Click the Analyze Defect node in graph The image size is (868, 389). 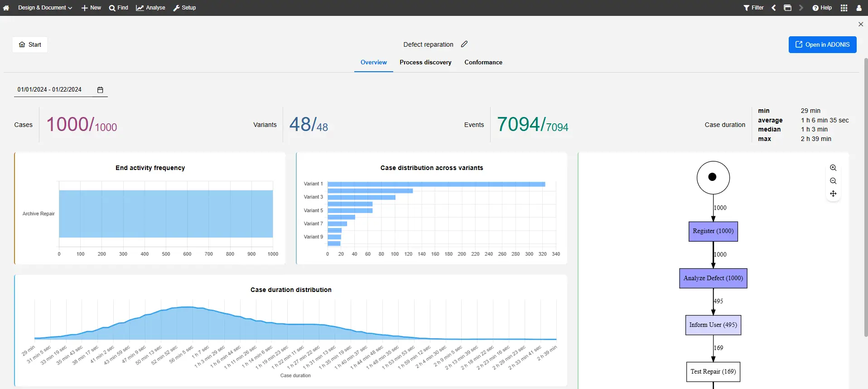pyautogui.click(x=713, y=278)
